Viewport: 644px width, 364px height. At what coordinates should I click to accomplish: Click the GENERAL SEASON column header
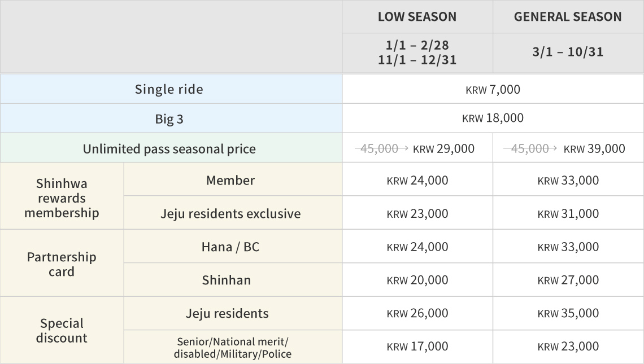click(x=568, y=17)
